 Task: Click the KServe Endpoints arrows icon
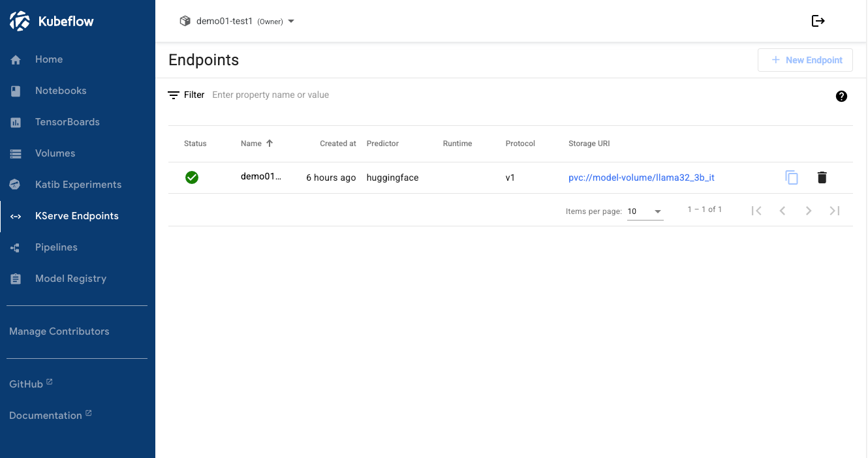(x=16, y=217)
